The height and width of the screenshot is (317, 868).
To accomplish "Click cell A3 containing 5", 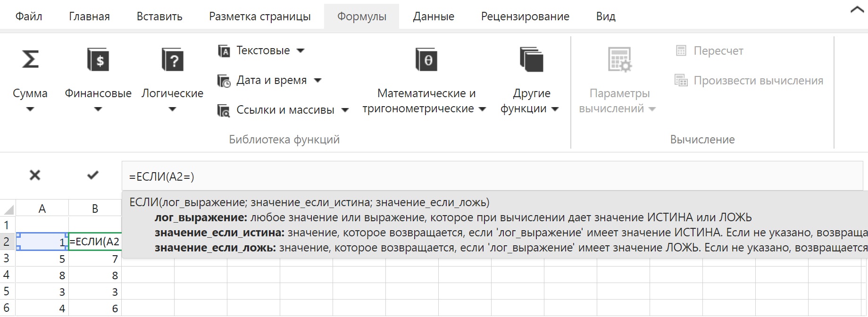I will 42,259.
